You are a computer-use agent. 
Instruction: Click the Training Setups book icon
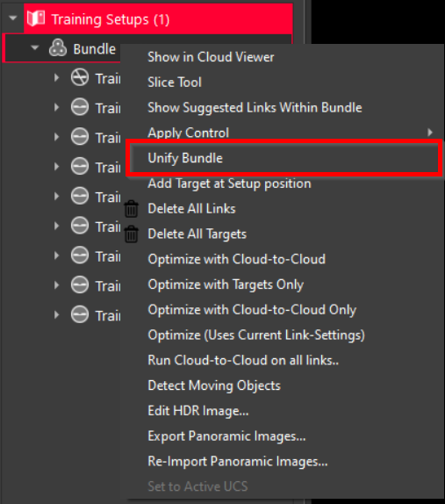tap(36, 18)
